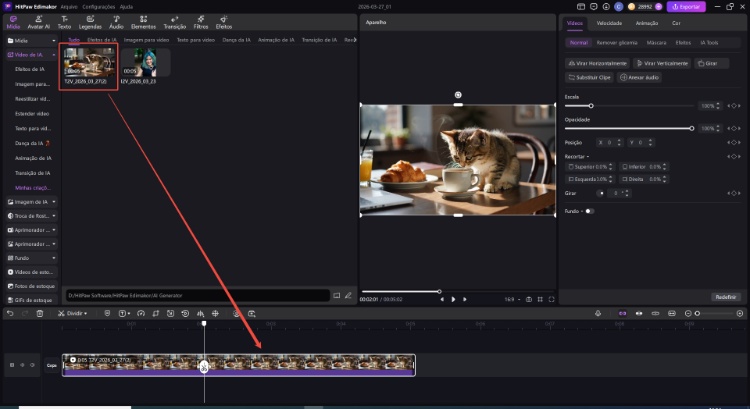The image size is (750, 409).
Task: Open the Avatar AI tool
Action: [39, 22]
